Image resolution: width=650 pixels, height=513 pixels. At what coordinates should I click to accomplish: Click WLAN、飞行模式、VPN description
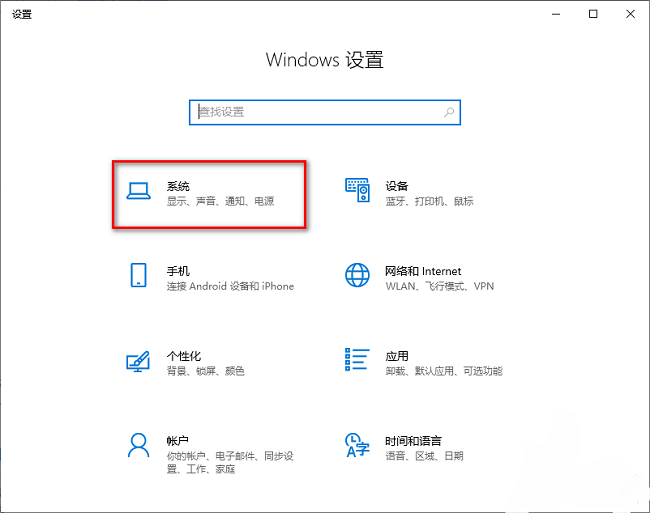[x=440, y=286]
